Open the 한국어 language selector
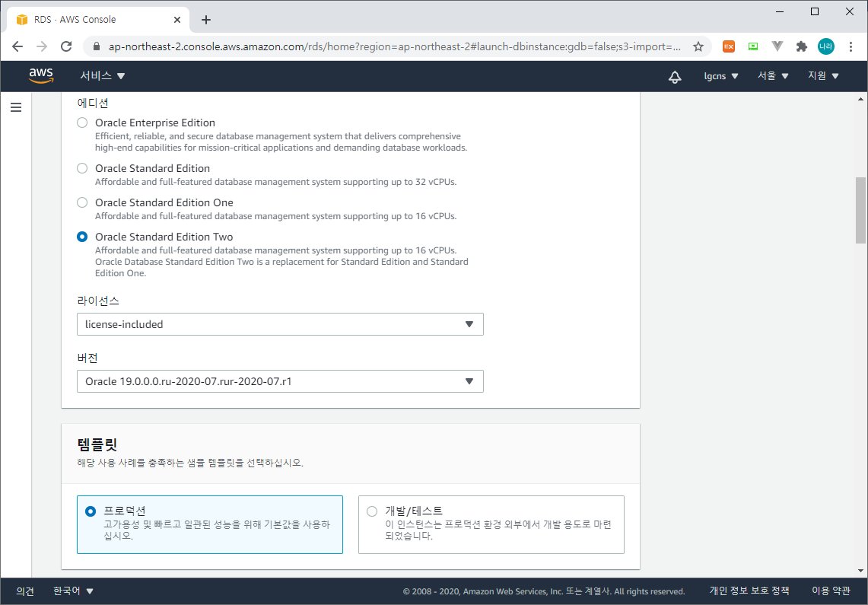This screenshot has height=605, width=868. [73, 591]
